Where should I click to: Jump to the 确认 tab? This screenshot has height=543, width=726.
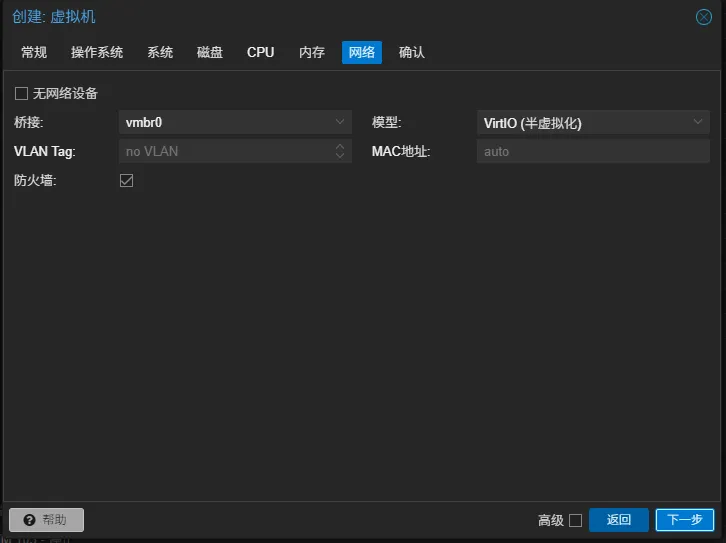tap(412, 52)
